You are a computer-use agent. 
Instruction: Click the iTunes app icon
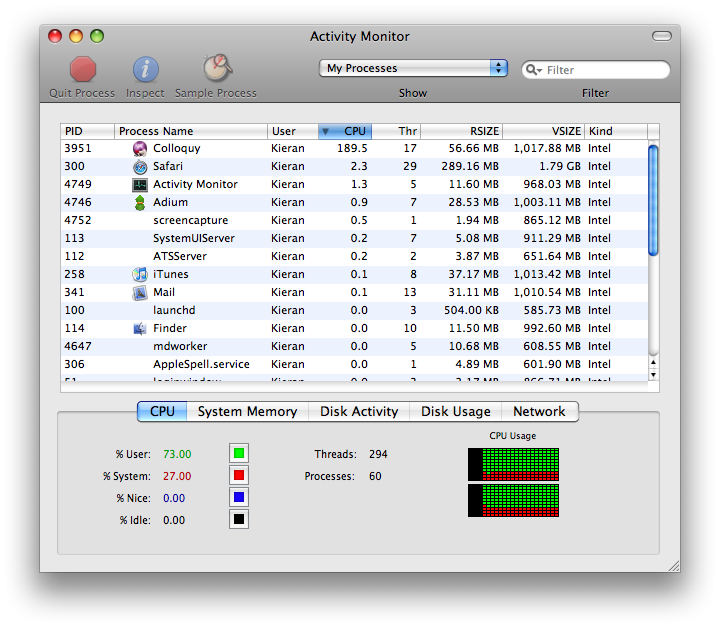(x=140, y=274)
